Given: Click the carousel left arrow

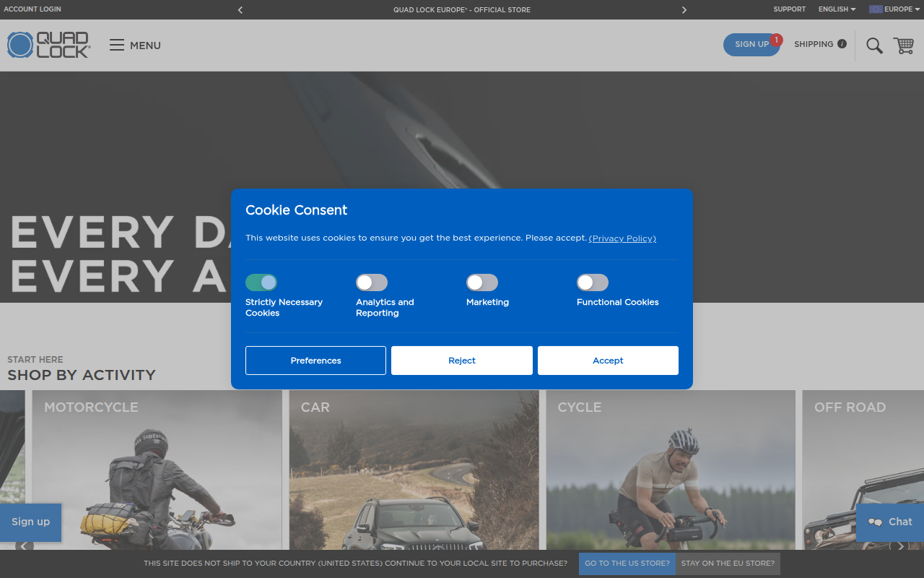Looking at the screenshot, I should click(x=25, y=546).
